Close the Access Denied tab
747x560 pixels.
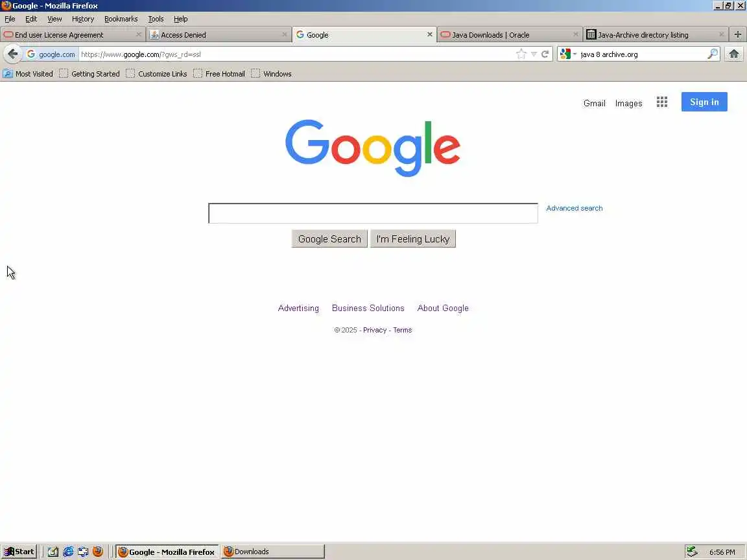[x=285, y=34]
